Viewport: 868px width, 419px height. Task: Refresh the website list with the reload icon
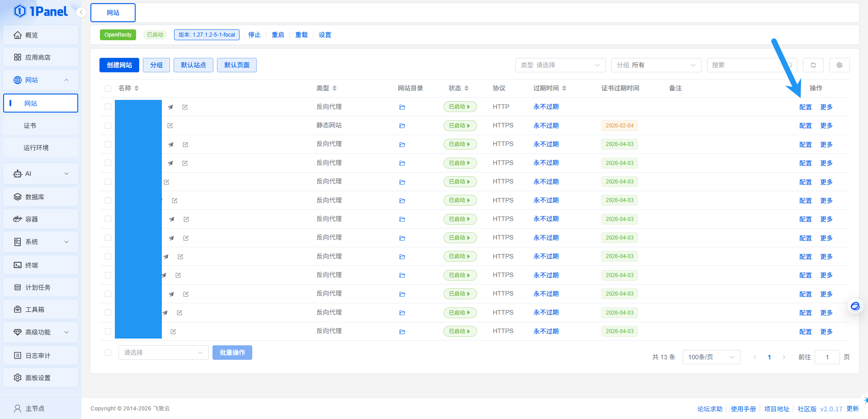813,65
